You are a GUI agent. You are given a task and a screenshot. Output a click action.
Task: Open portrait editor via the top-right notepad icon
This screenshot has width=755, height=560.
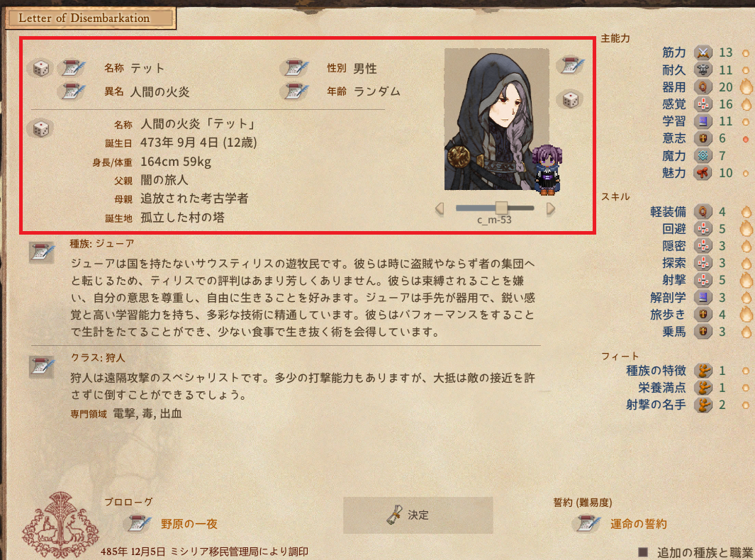tap(571, 65)
